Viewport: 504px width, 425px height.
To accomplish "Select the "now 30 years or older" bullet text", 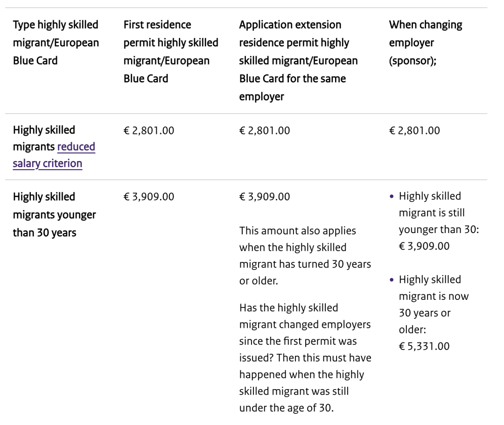I will [x=434, y=305].
